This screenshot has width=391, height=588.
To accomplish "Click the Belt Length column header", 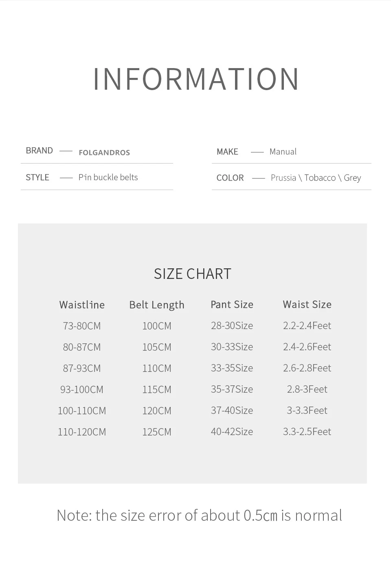I will click(157, 305).
